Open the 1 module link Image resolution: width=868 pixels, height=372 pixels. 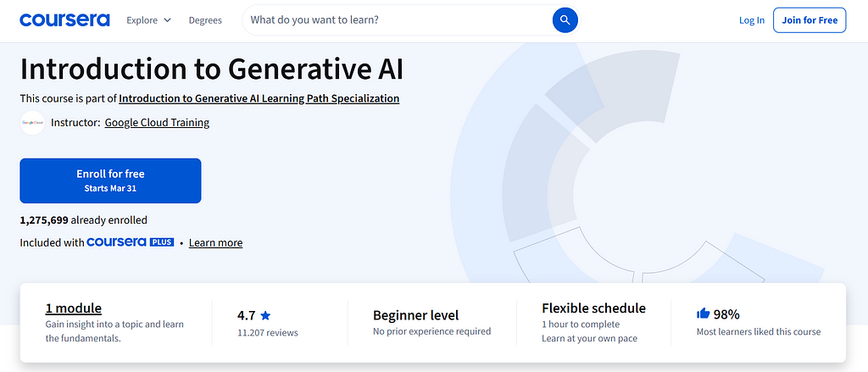pos(74,308)
